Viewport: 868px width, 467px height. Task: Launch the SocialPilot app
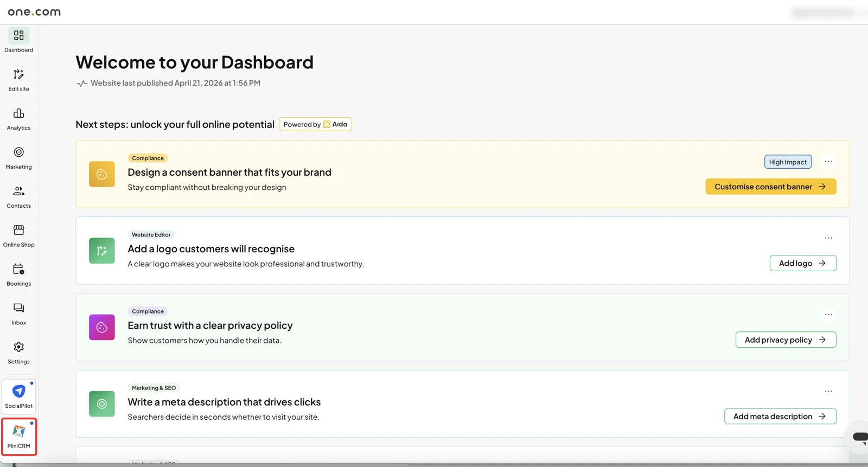tap(19, 396)
